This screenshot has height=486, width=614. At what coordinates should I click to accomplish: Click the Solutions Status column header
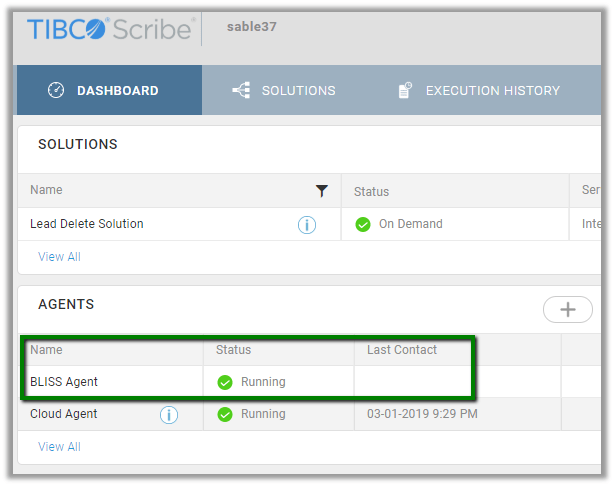[372, 191]
